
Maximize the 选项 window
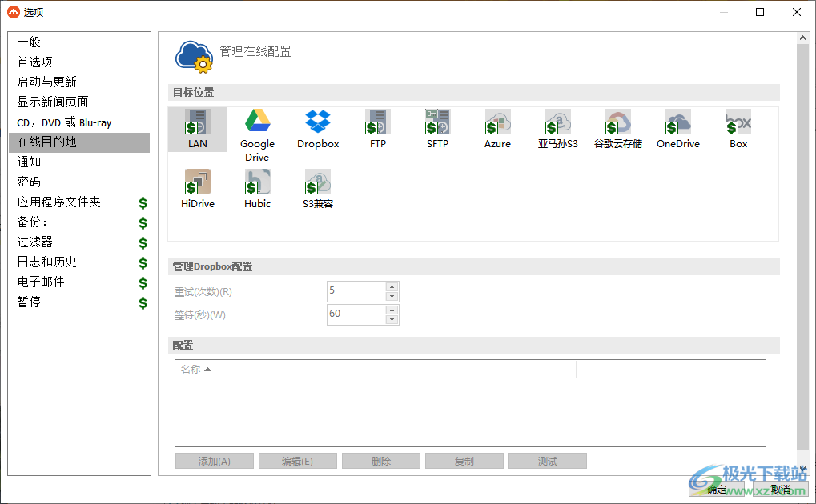[x=760, y=12]
